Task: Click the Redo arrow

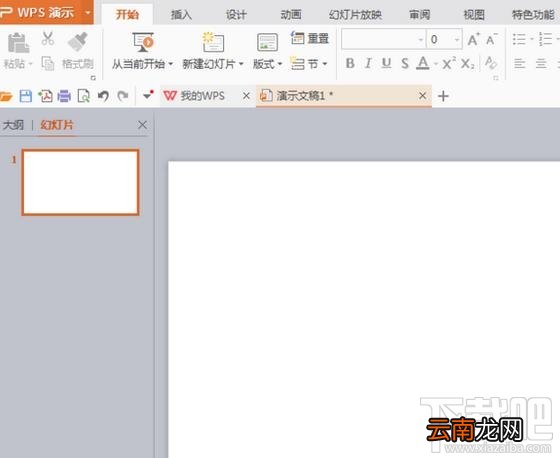Action: pos(123,96)
